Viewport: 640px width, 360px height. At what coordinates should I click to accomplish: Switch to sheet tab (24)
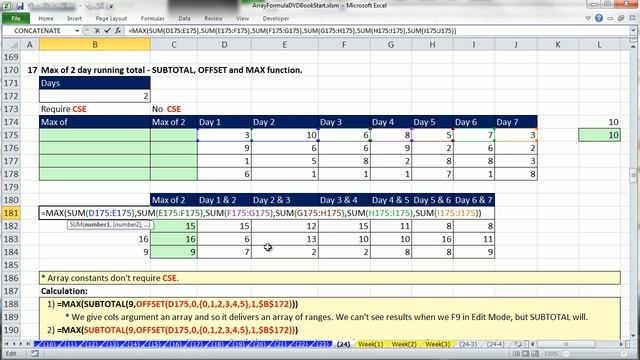[x=344, y=344]
